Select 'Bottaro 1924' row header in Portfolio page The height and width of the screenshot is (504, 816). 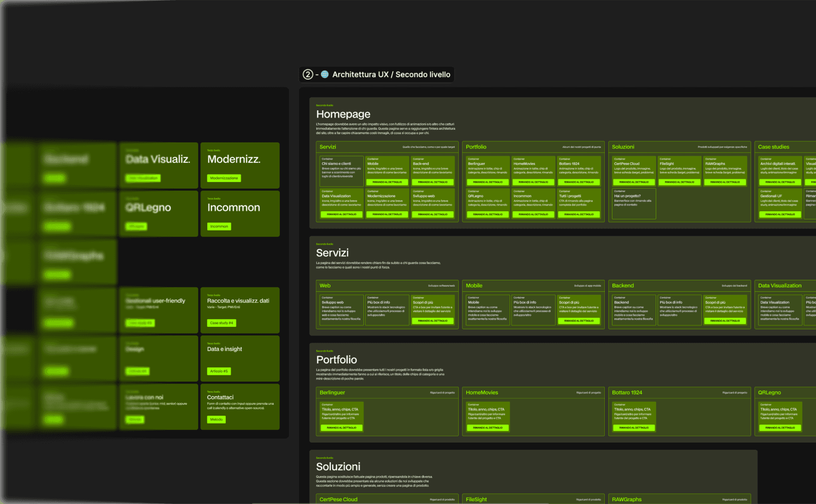627,393
